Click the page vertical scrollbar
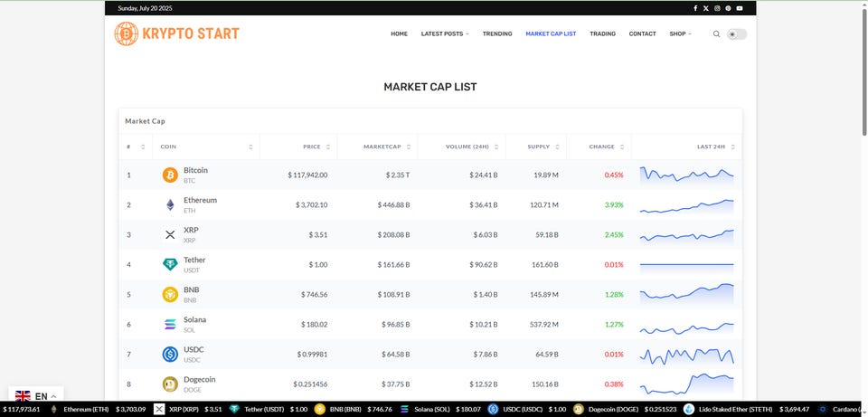 863,90
